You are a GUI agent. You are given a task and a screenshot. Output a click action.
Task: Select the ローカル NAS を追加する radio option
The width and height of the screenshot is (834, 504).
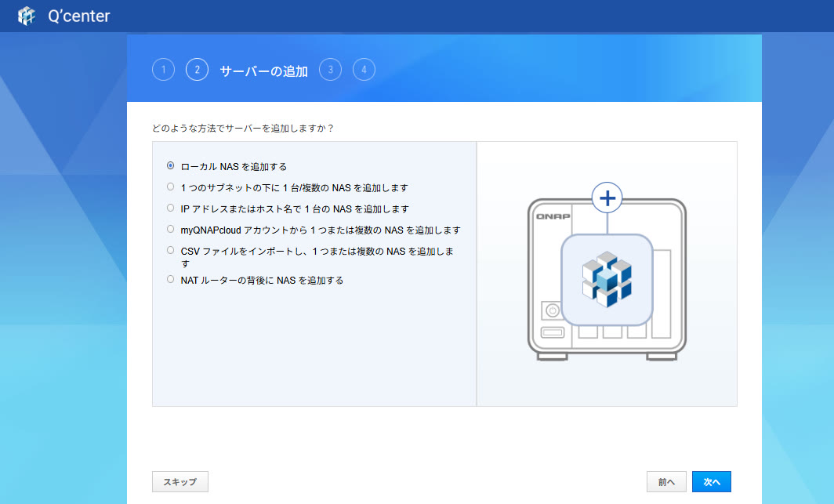coord(171,166)
